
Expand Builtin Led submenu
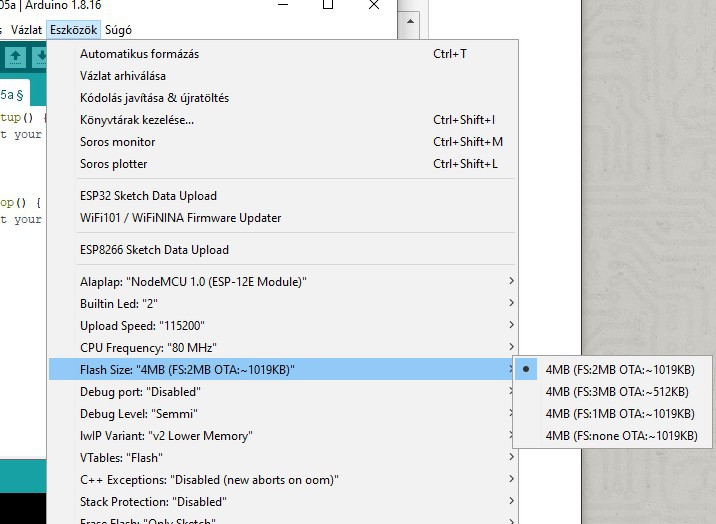pyautogui.click(x=284, y=304)
